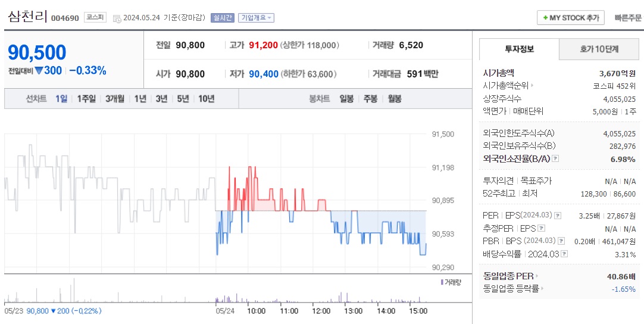This screenshot has width=644, height=324.
Task: Click the clock icon beside date 2024.05.24
Action: click(117, 18)
